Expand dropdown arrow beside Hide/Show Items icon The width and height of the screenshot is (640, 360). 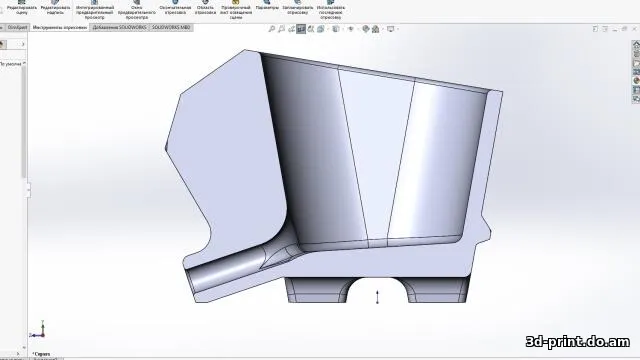357,29
